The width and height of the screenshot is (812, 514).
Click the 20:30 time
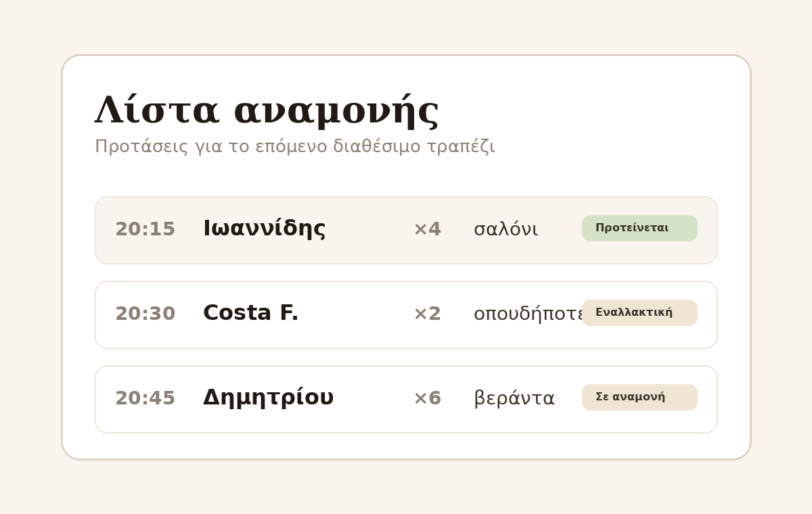(x=145, y=314)
